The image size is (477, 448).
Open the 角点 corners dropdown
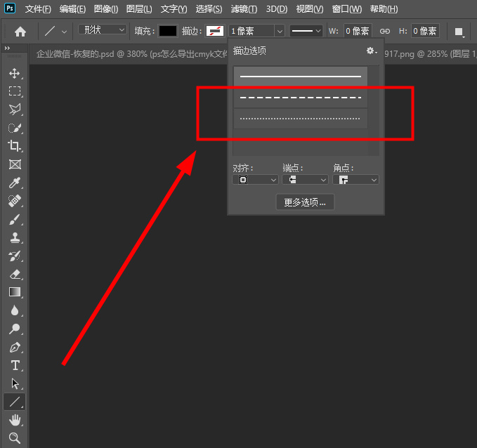[355, 180]
